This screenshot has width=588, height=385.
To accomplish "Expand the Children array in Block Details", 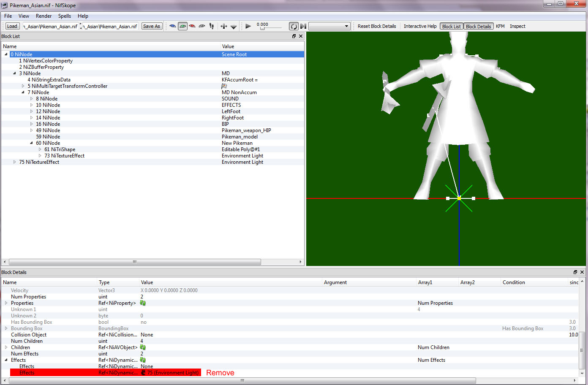I will tap(6, 347).
